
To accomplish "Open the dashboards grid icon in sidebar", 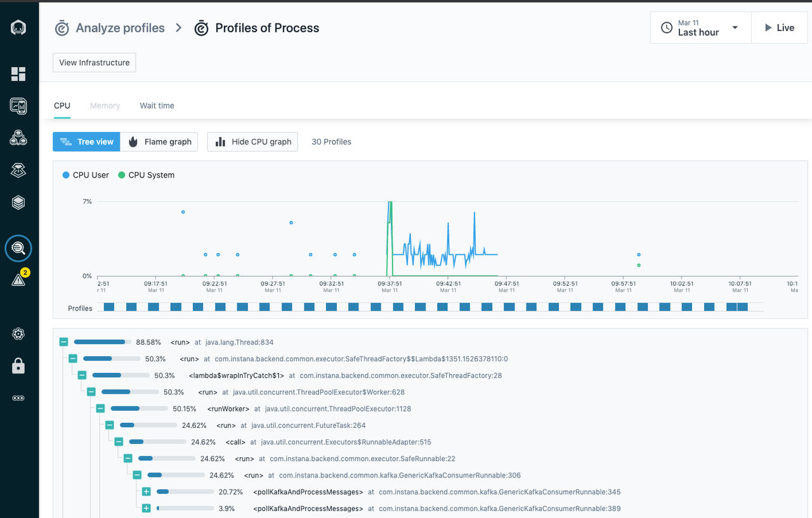I will coord(18,74).
